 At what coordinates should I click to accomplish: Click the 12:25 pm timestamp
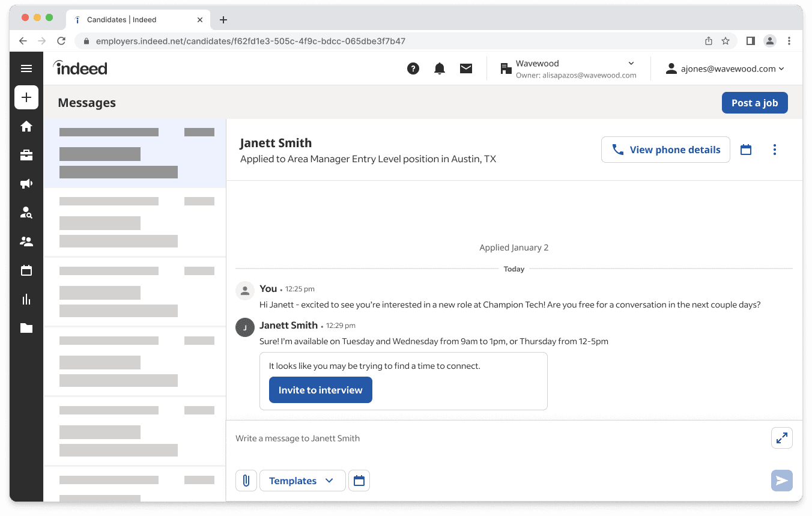click(300, 289)
